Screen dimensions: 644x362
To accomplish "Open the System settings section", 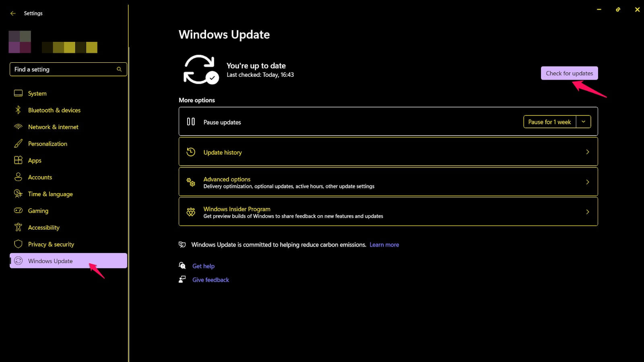I will 37,93.
